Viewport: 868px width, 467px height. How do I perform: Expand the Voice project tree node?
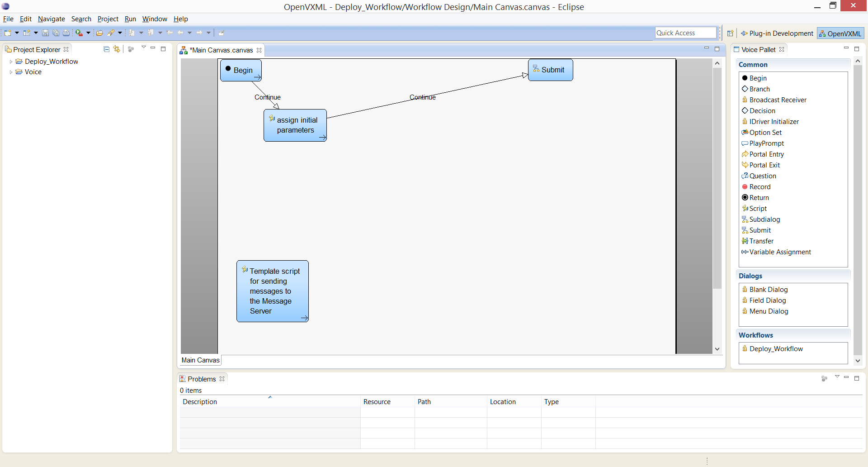[x=11, y=72]
